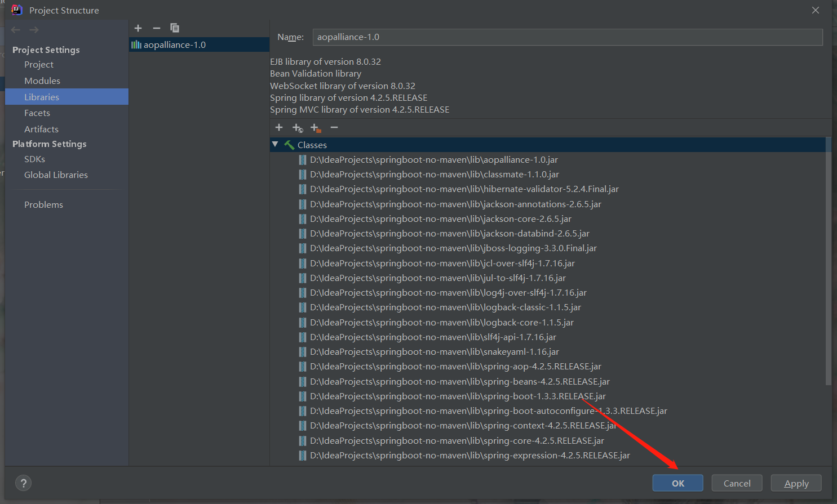Click the 'Platform Settings' heading
Image resolution: width=837 pixels, height=504 pixels.
[50, 144]
